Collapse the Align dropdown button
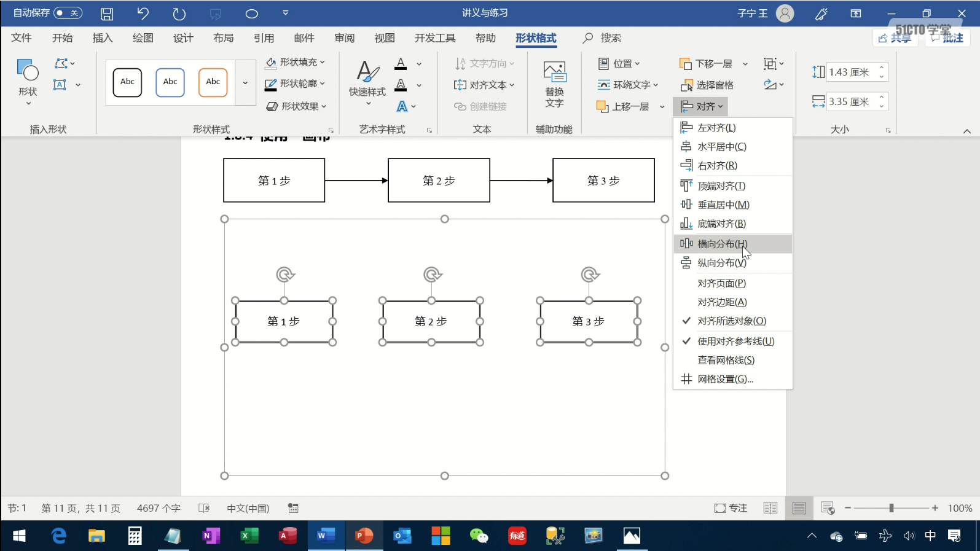980x551 pixels. coord(700,106)
